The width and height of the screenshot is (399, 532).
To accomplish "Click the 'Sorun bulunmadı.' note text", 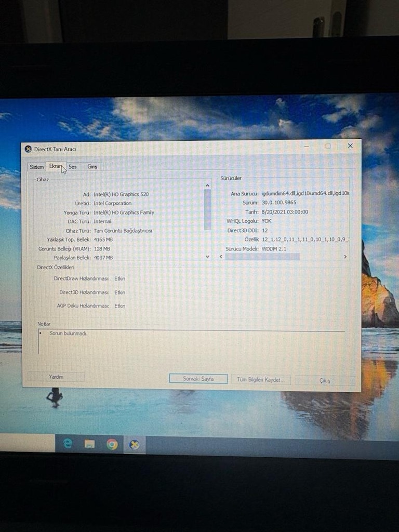I will click(68, 334).
